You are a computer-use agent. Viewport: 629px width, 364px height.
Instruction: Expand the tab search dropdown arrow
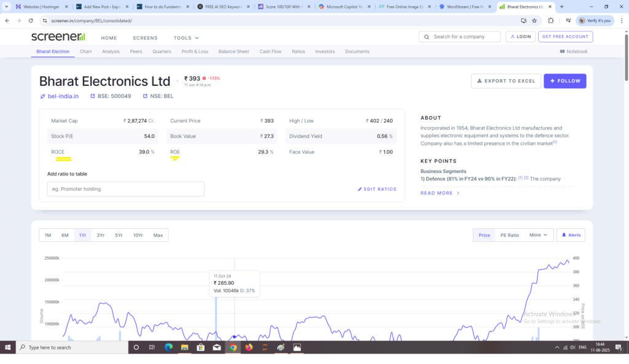click(x=6, y=6)
